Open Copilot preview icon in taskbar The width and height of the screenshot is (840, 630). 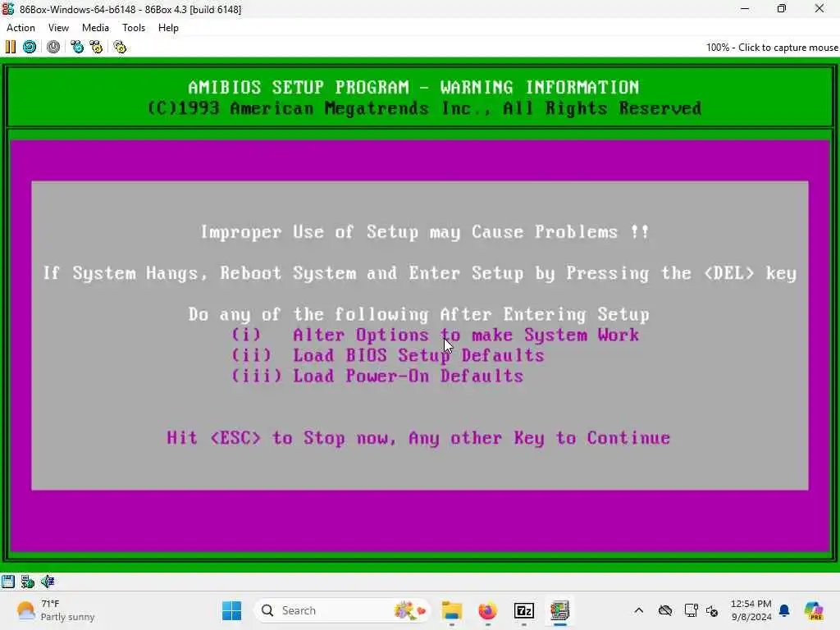coord(814,610)
